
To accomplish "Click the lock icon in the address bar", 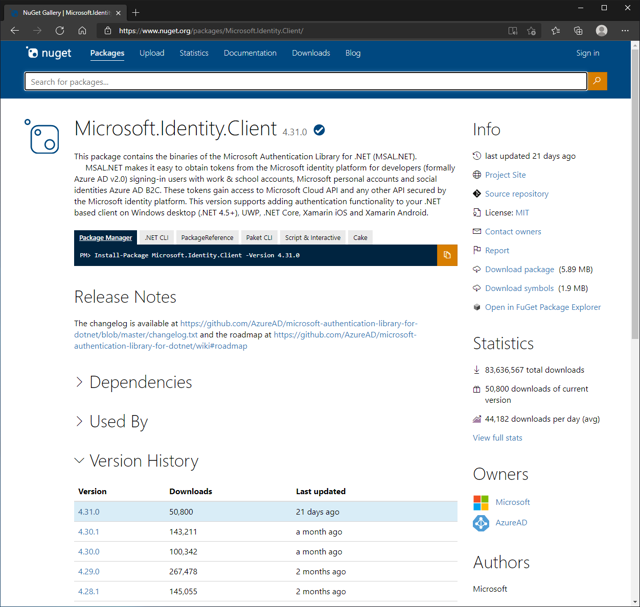I will point(108,31).
